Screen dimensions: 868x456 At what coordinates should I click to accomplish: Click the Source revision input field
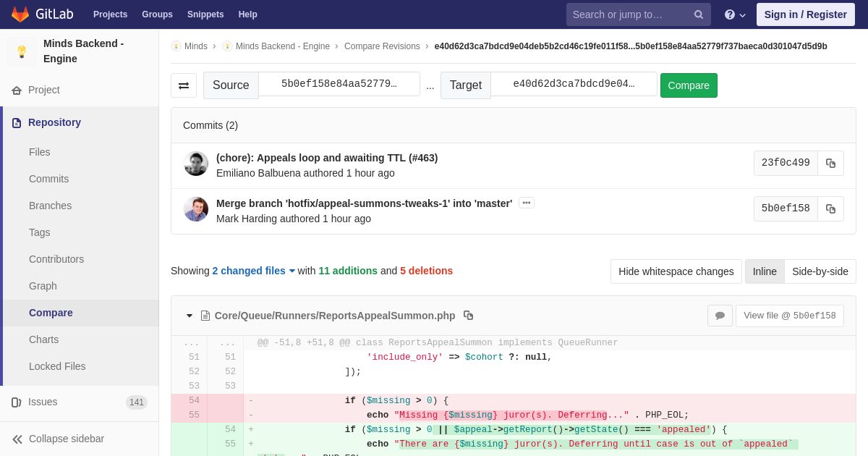tap(339, 84)
